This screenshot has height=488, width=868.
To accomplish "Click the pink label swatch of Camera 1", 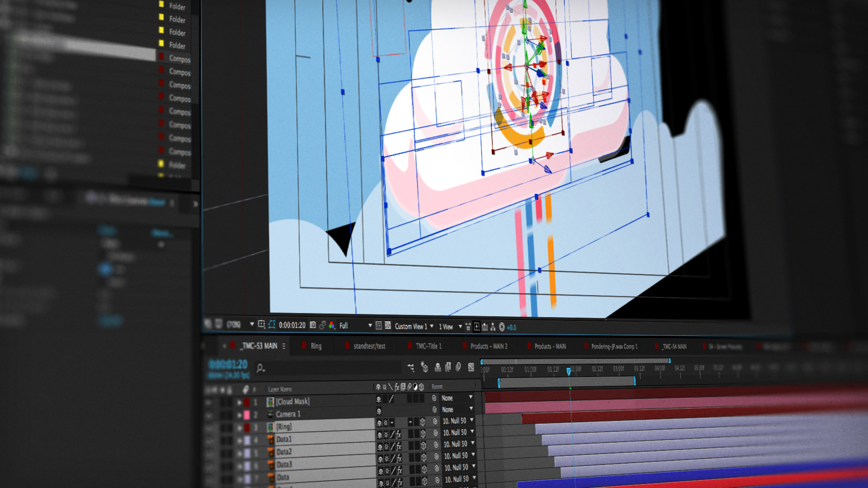I will (247, 414).
